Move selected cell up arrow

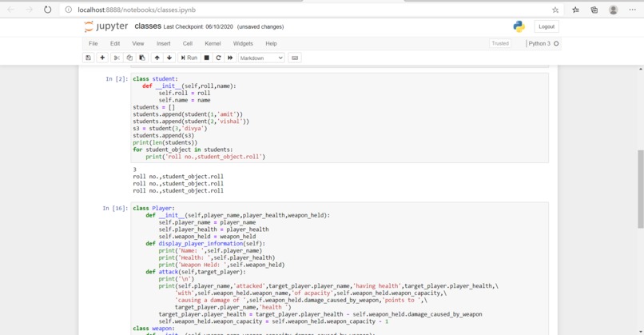coord(157,58)
